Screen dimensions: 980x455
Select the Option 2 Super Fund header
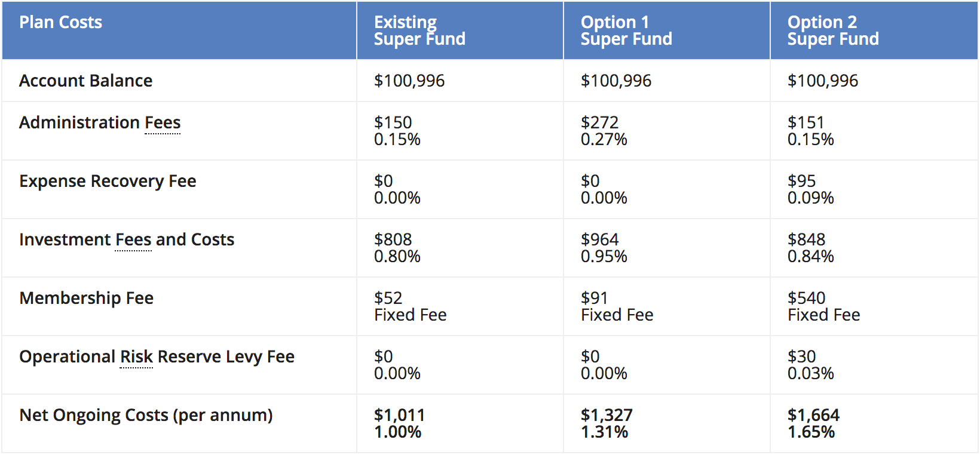click(x=833, y=30)
